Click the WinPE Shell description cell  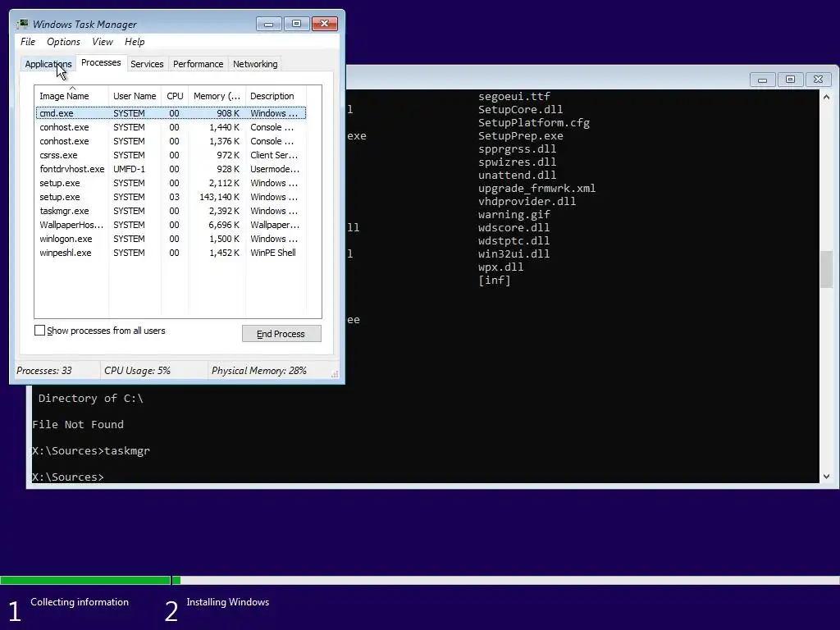point(272,253)
